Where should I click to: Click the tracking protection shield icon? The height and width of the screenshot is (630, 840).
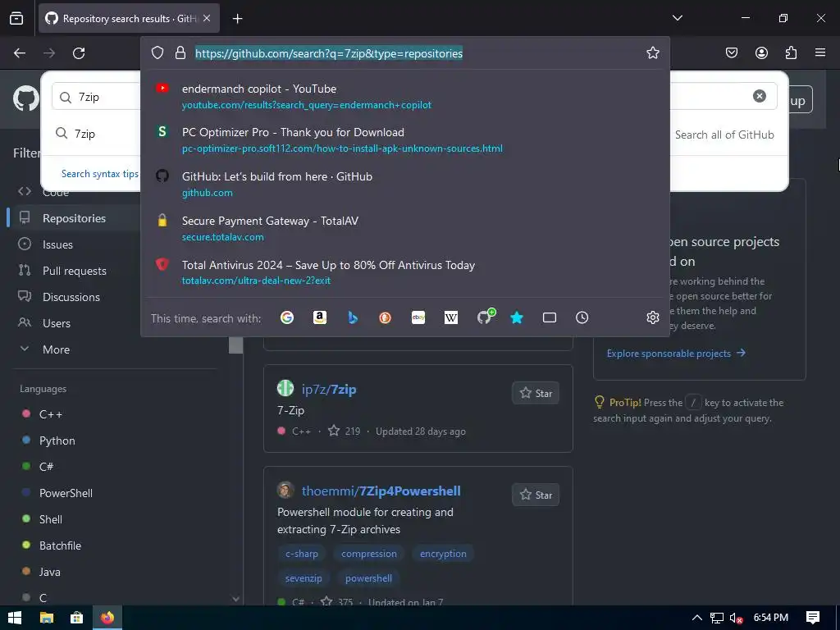tap(157, 53)
